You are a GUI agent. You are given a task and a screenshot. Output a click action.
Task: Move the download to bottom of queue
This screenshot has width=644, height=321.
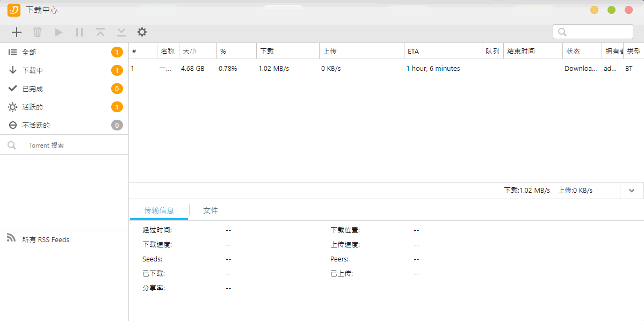pyautogui.click(x=121, y=32)
